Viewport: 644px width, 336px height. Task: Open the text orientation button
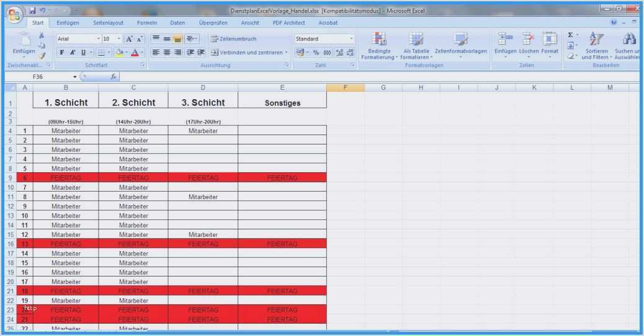click(192, 39)
